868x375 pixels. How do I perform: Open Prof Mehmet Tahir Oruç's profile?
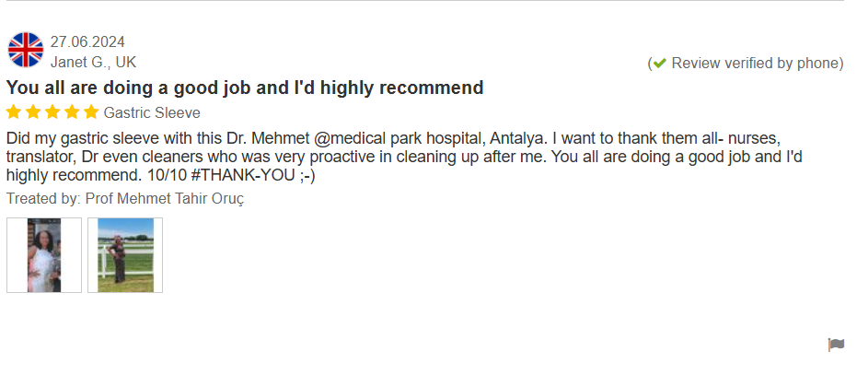(165, 199)
